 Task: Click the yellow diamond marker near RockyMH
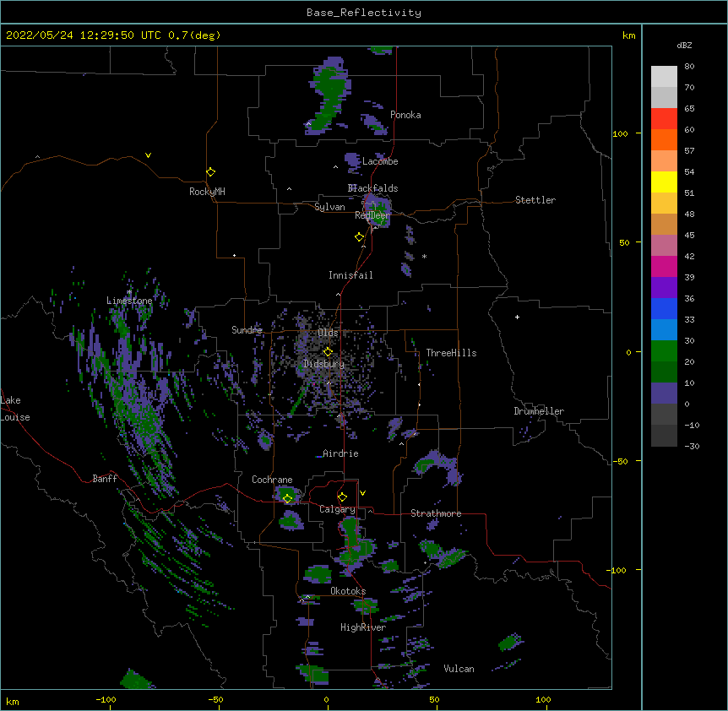pyautogui.click(x=210, y=172)
